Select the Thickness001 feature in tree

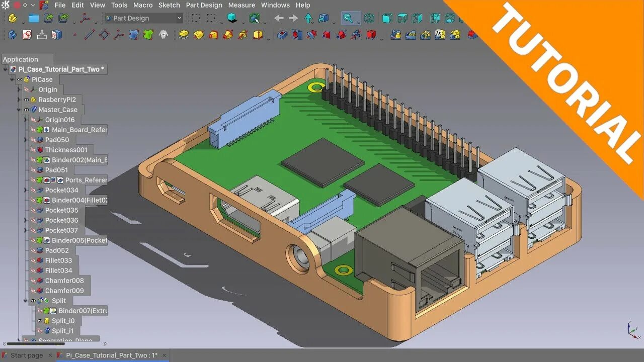coord(66,150)
